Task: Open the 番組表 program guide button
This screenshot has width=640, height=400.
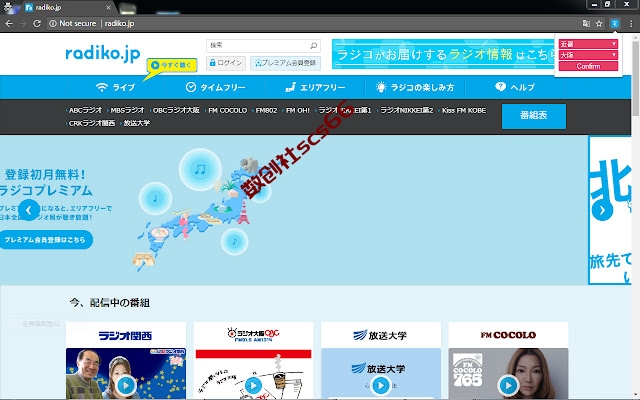Action: pyautogui.click(x=533, y=116)
